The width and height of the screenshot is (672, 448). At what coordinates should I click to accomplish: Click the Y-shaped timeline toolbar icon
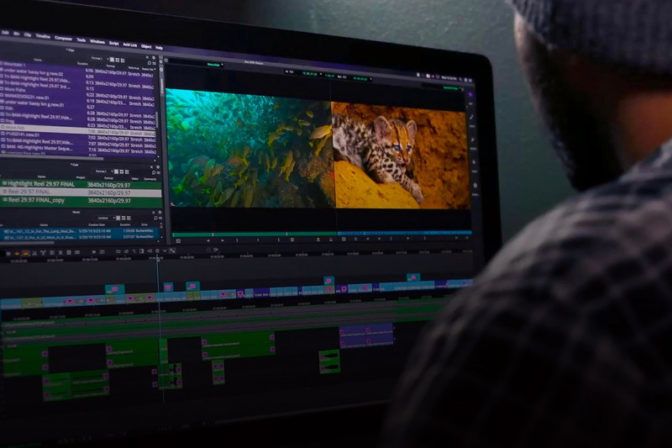pos(43,253)
